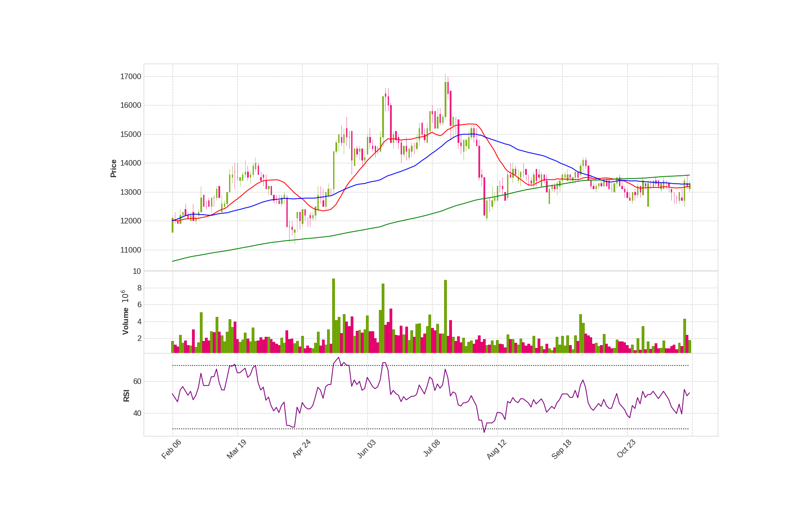798x532 pixels.
Task: Click the 12000 price axis value
Action: (x=130, y=221)
